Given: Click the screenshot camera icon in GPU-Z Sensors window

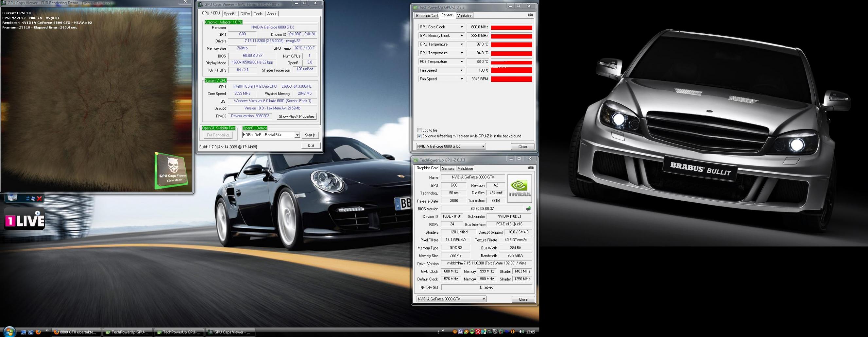Looking at the screenshot, I should click(530, 15).
